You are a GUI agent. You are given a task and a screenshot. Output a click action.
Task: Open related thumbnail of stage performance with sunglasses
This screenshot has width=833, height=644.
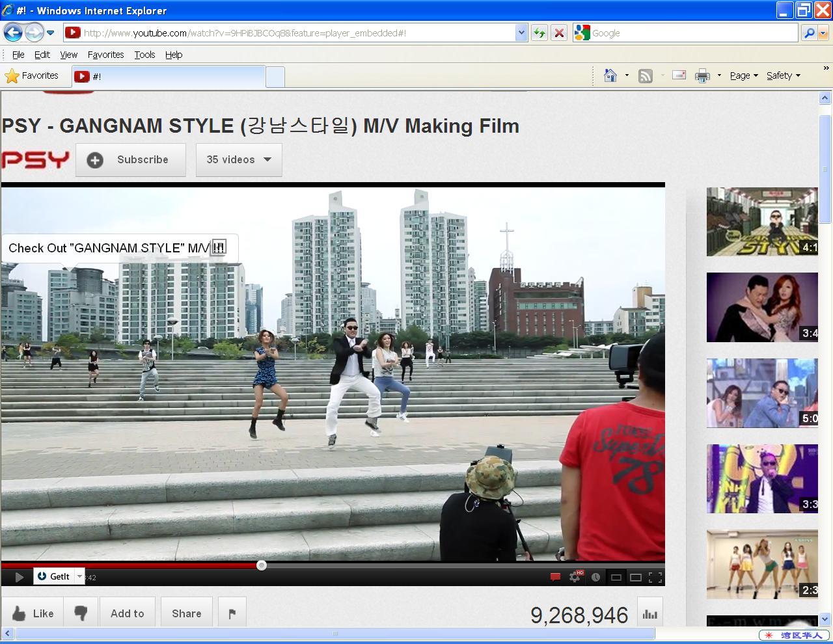(762, 479)
